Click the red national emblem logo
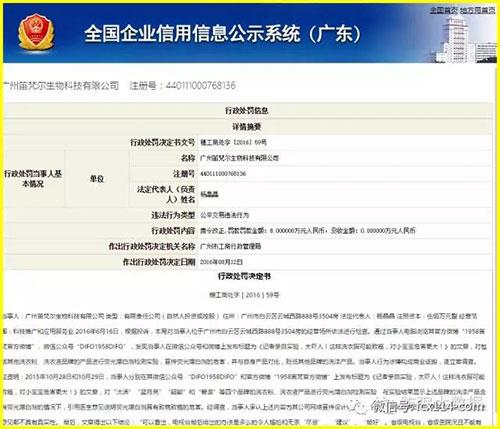500x429 pixels. coord(36,32)
